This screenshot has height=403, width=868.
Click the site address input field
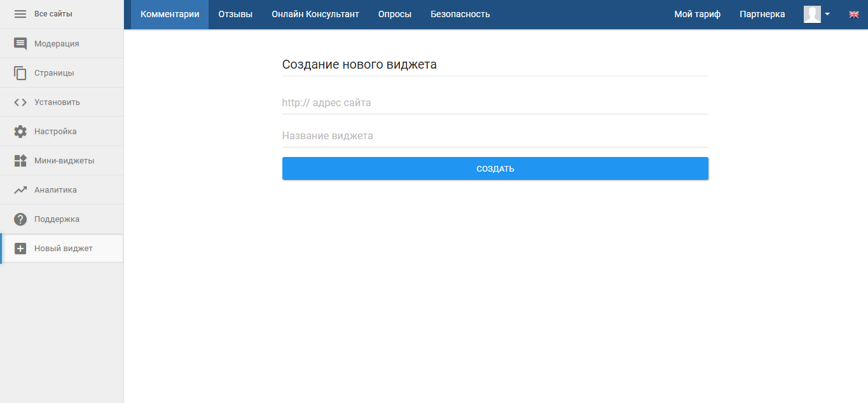[x=495, y=102]
